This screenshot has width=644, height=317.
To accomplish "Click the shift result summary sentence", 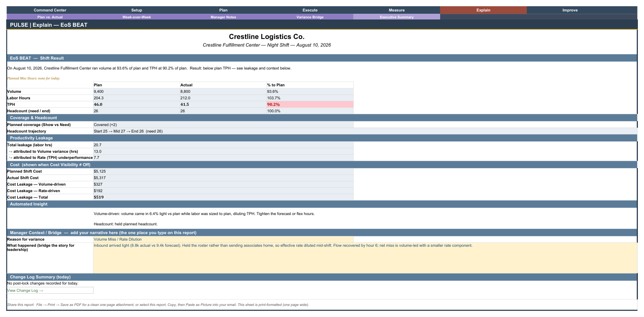I will 149,68.
